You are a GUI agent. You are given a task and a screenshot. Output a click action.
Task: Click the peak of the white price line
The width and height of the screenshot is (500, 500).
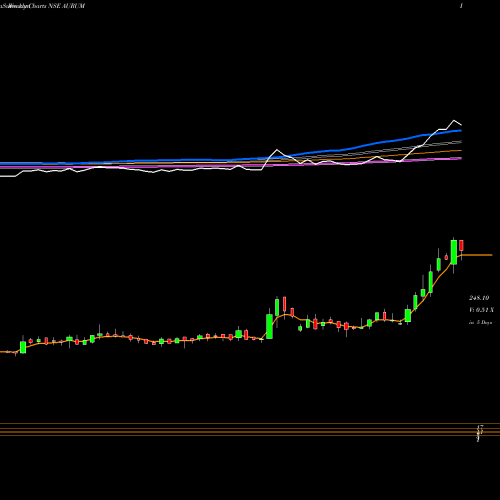coord(454,120)
